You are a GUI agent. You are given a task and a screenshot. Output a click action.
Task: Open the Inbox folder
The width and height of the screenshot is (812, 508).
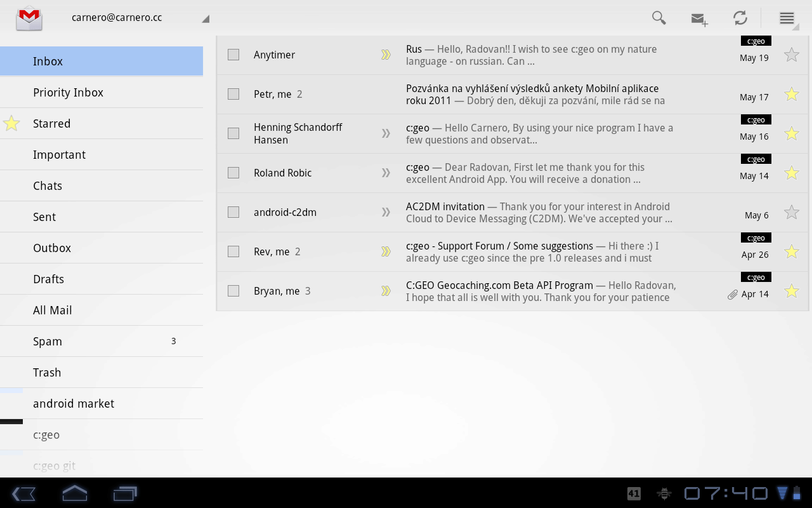pos(101,62)
